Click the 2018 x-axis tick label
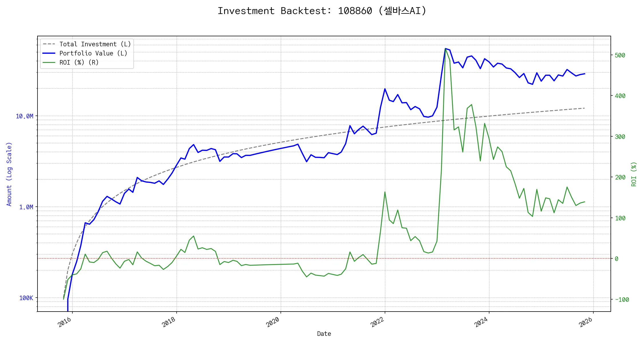 (x=169, y=322)
